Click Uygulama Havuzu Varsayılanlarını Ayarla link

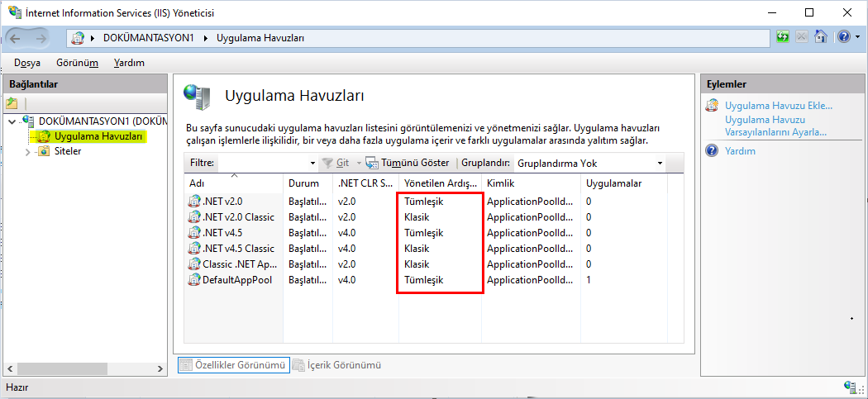pos(775,126)
